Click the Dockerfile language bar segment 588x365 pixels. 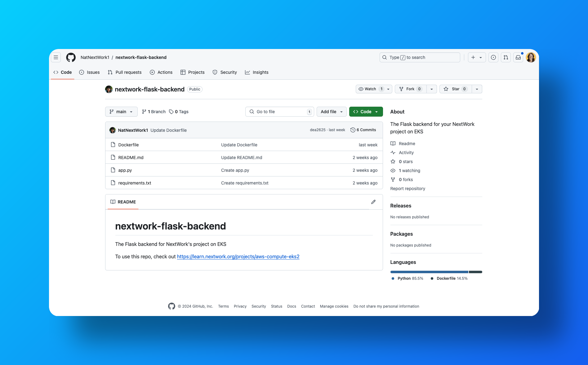point(475,272)
